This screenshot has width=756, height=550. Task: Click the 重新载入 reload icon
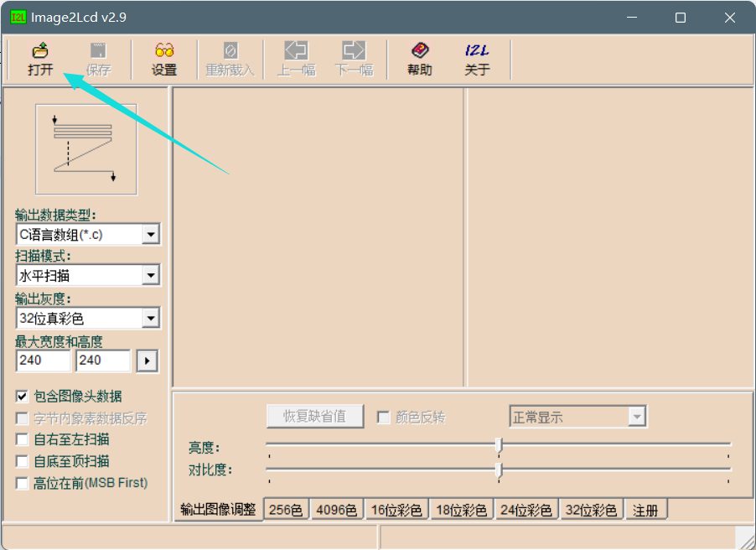click(230, 50)
